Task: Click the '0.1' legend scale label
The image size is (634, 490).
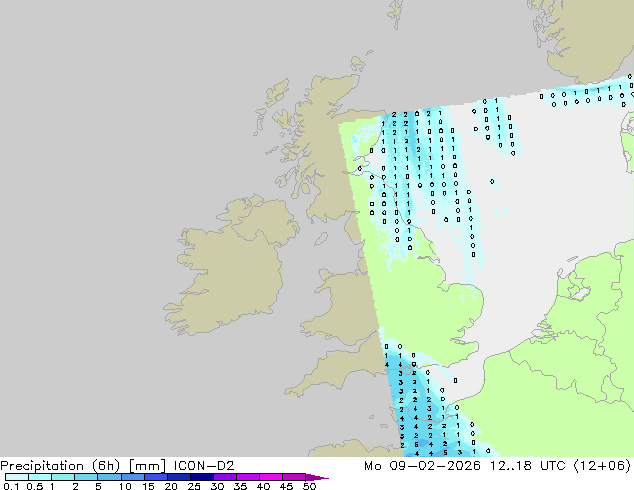Action: pyautogui.click(x=11, y=486)
